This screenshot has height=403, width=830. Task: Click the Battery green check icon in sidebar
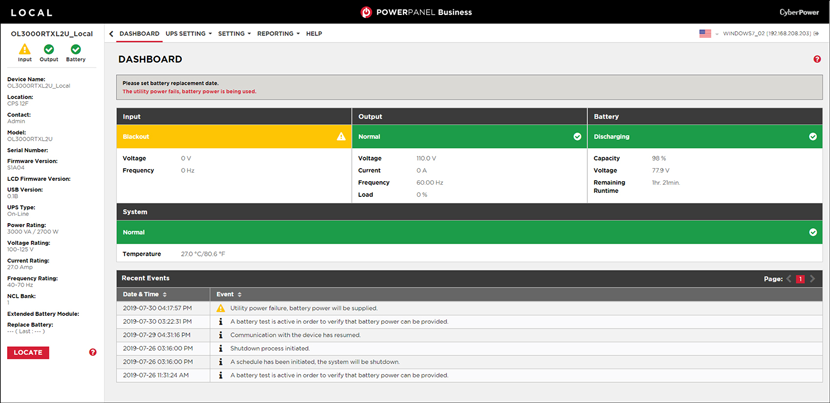(76, 49)
